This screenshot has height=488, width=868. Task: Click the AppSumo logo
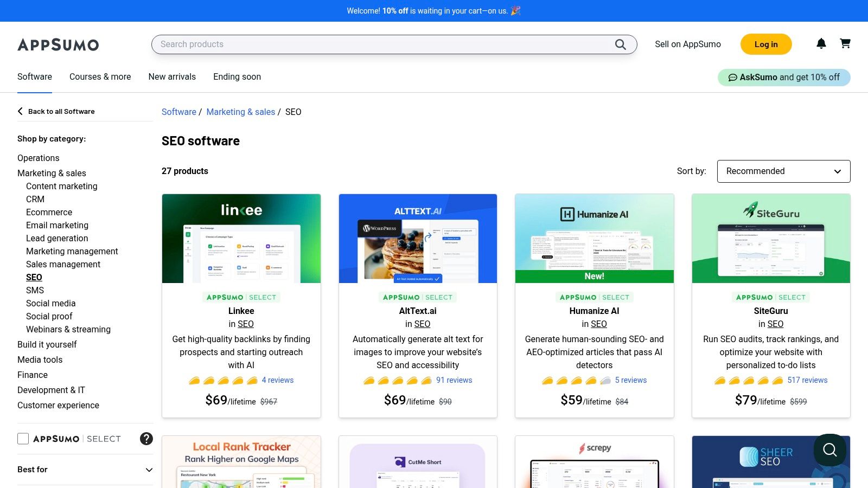(x=58, y=44)
